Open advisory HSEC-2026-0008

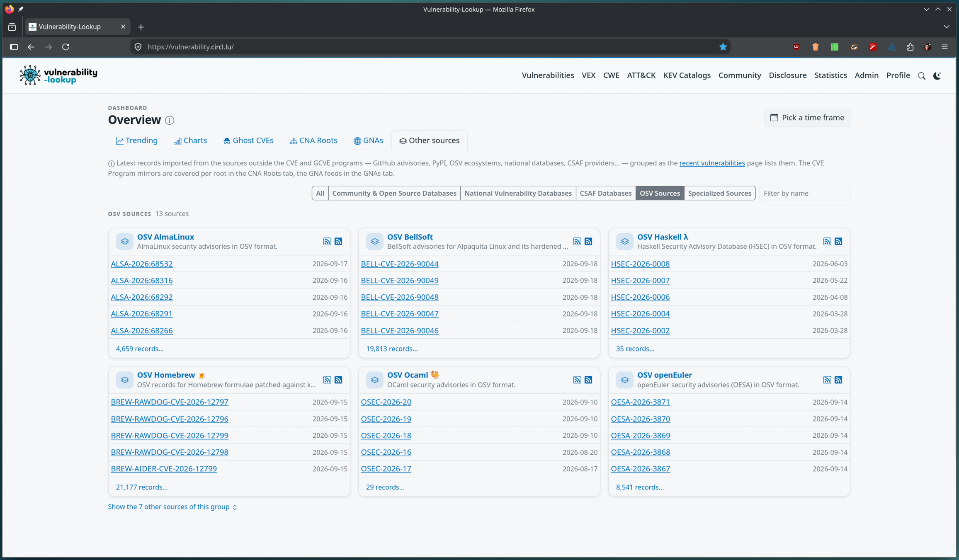(x=640, y=264)
